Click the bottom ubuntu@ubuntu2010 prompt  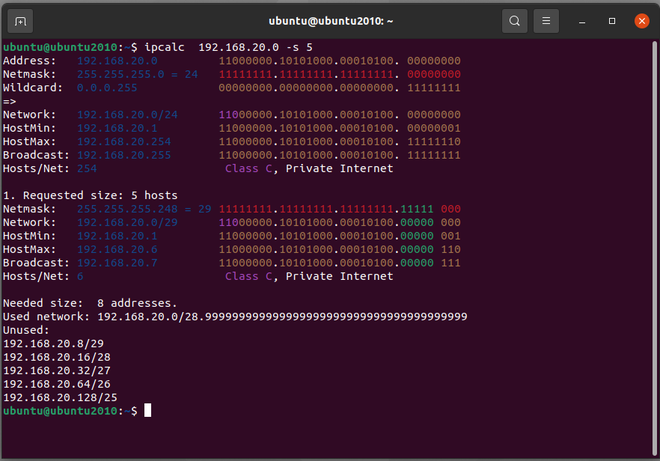[x=70, y=411]
